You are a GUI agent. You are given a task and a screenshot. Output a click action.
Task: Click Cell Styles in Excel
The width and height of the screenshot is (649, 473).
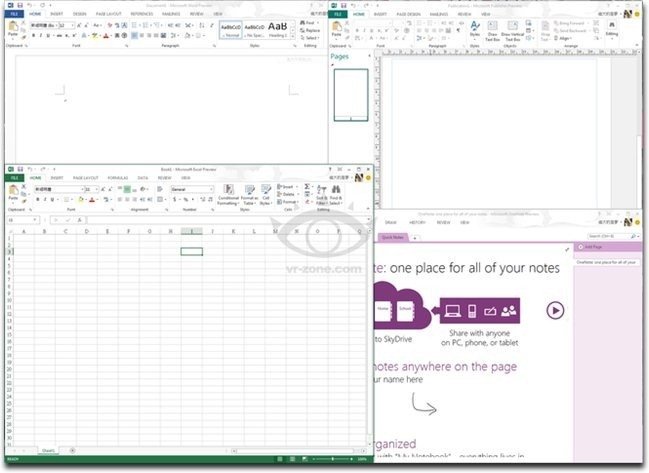(265, 195)
